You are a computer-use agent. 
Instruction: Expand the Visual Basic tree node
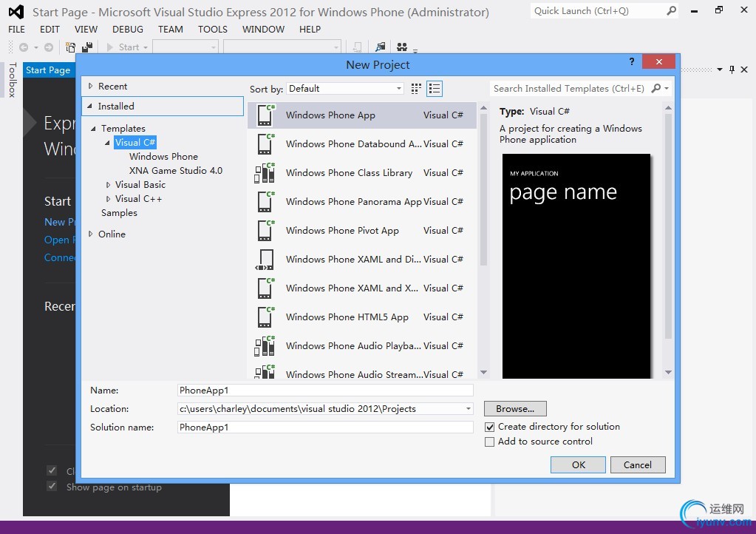point(108,185)
